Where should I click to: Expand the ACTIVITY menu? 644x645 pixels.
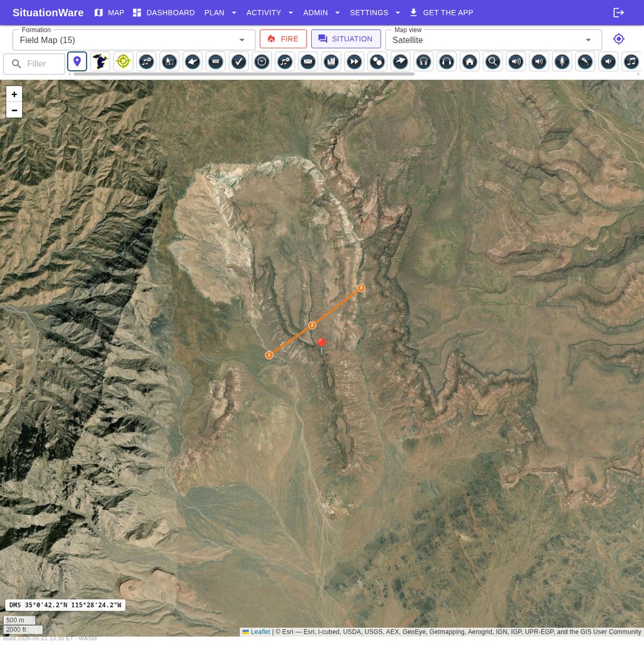[x=270, y=12]
